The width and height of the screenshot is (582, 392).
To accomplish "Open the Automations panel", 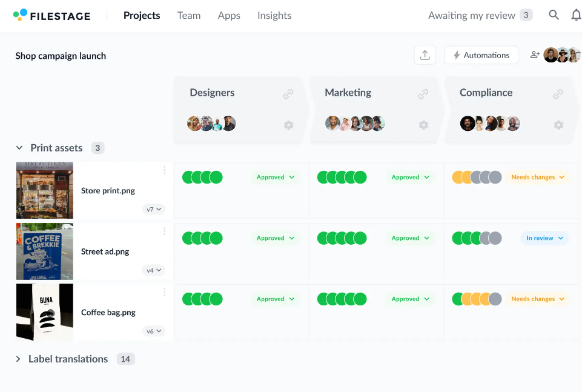I will (x=481, y=55).
